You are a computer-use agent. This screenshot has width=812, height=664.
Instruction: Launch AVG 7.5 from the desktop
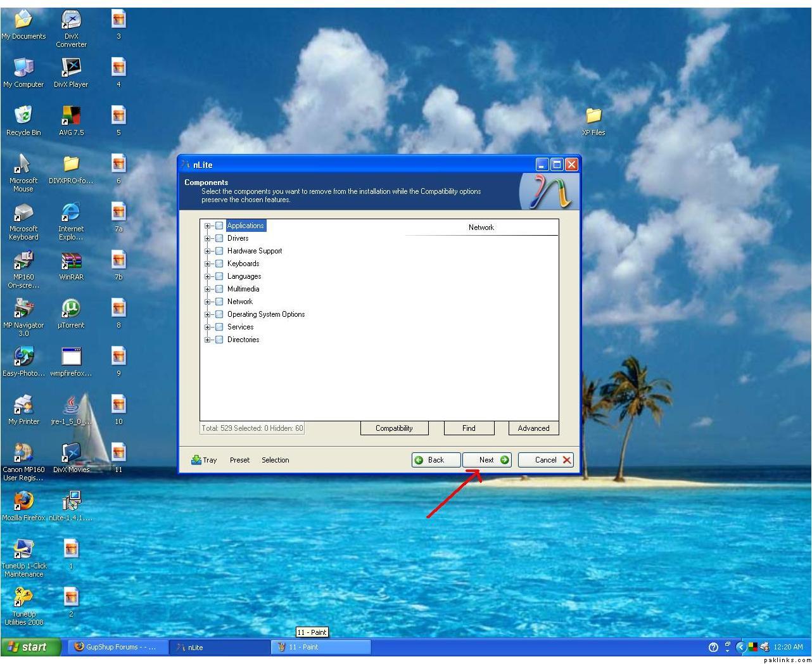(x=71, y=115)
